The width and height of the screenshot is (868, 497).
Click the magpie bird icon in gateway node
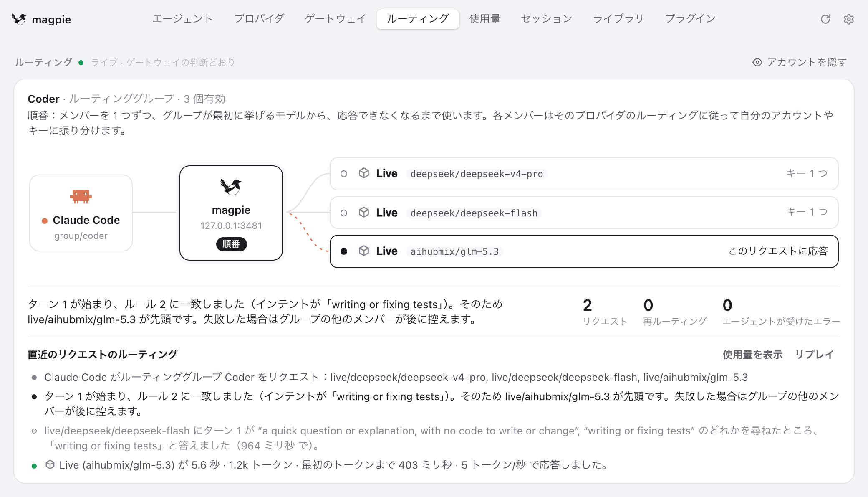point(231,187)
